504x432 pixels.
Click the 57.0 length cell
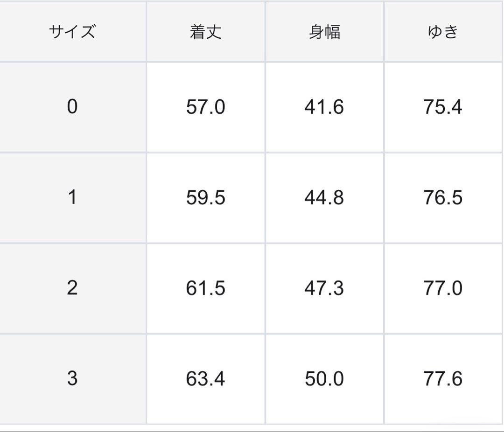point(205,107)
